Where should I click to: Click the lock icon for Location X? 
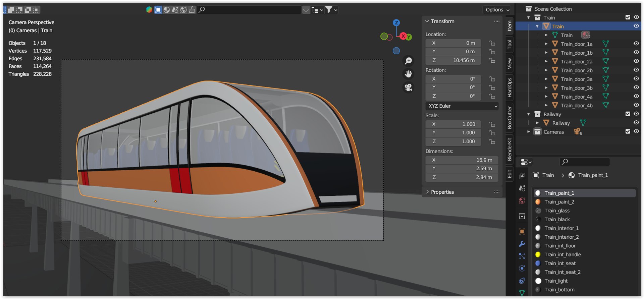492,43
